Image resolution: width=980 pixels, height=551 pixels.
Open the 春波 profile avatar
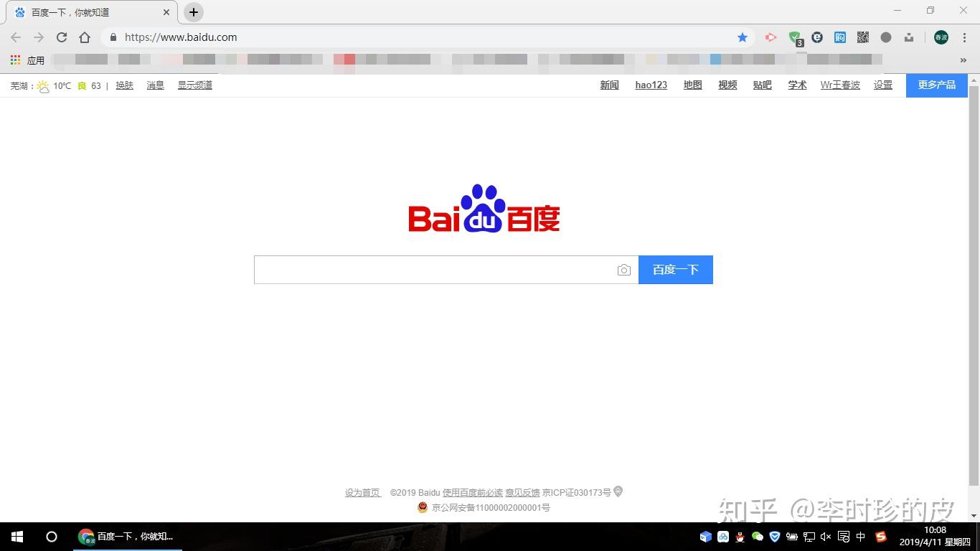coord(941,37)
